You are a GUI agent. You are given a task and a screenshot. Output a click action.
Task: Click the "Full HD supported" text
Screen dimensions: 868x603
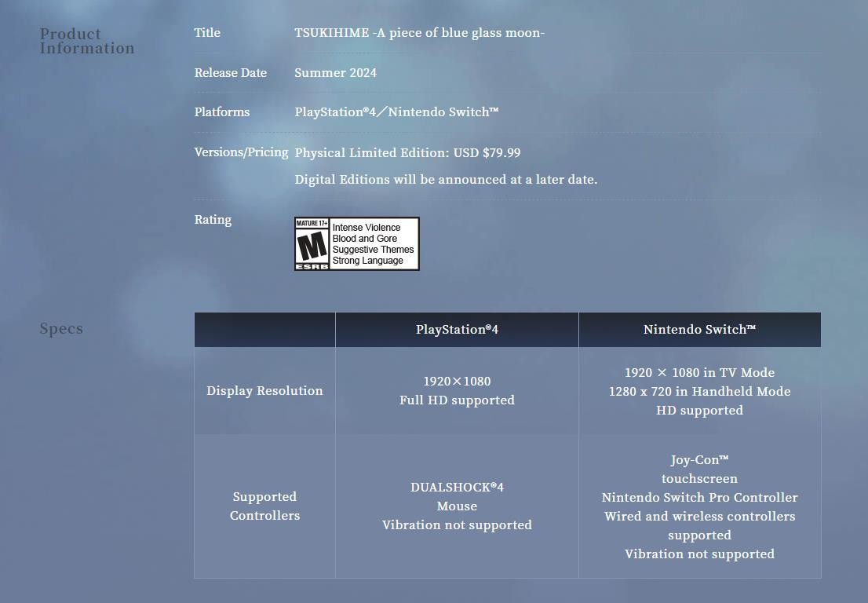(457, 400)
